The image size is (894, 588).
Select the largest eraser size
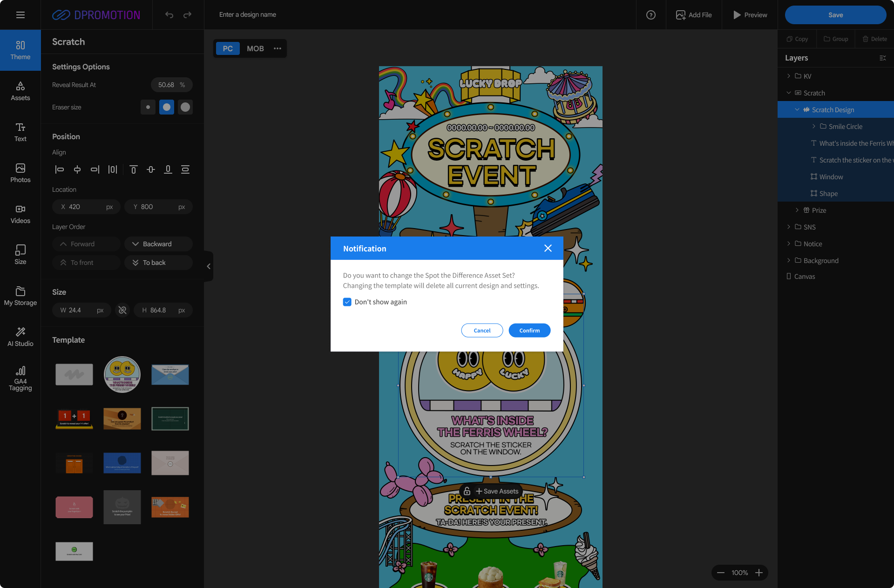[x=185, y=107]
